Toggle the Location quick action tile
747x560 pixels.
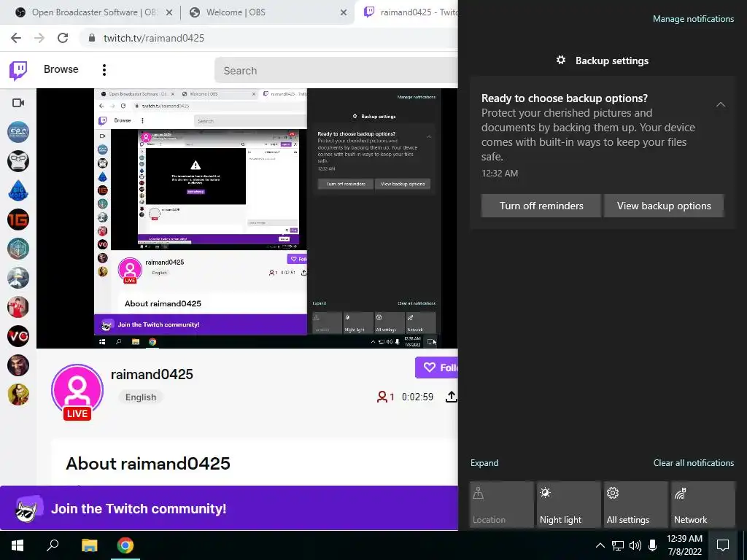pos(502,505)
